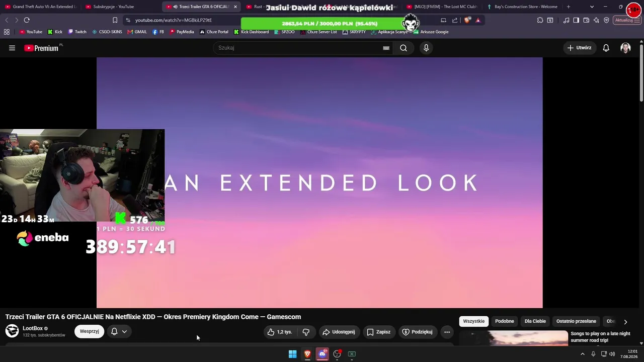Open Windows Start menu
644x362 pixels.
point(292,354)
